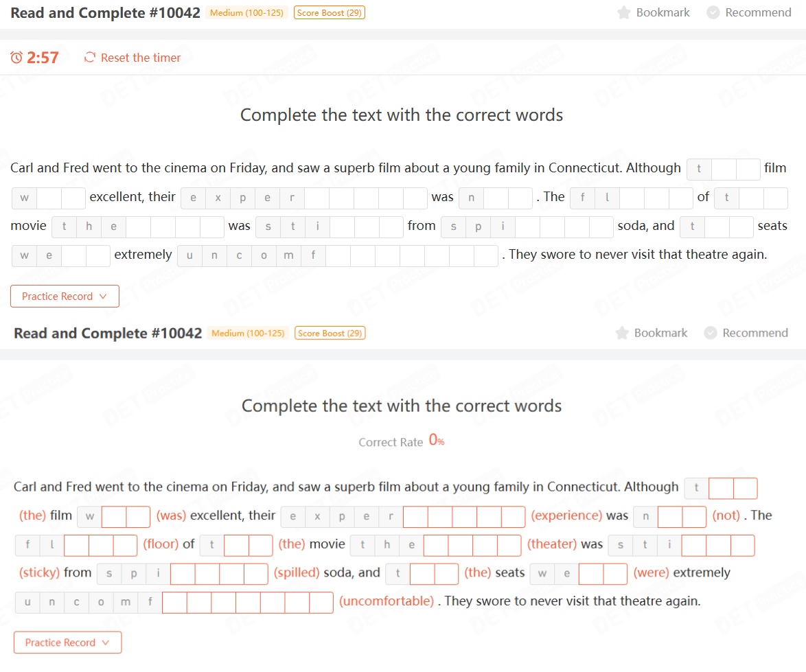Click the top 'Read and Complete #10042' title
Screen dimensions: 806x672
105,13
